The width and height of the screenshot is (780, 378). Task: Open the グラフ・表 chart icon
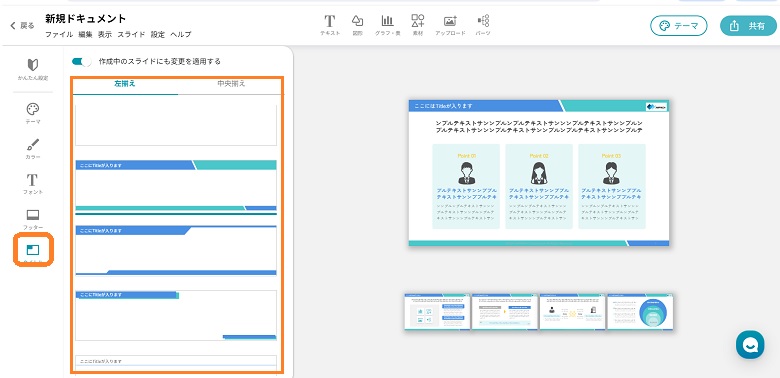(x=388, y=25)
